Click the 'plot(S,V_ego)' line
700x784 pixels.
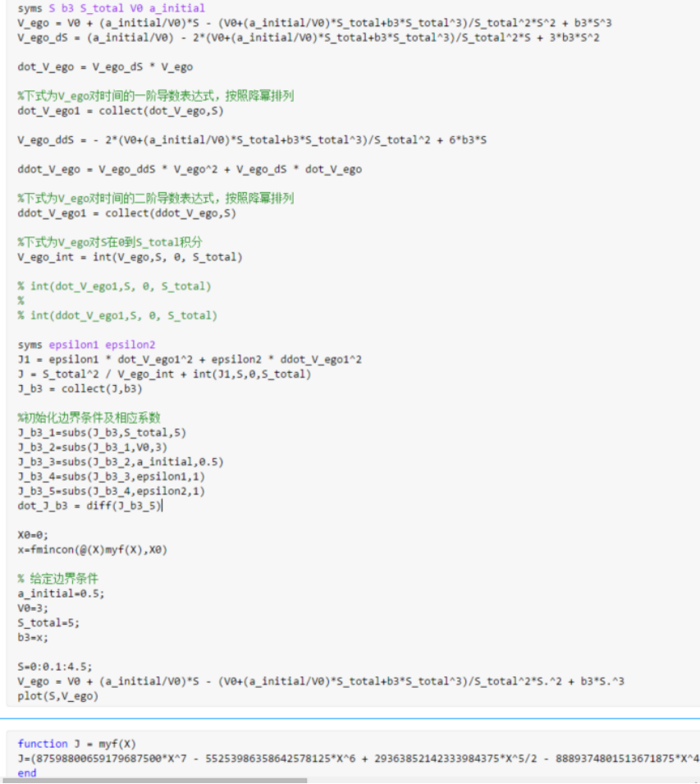(x=57, y=695)
